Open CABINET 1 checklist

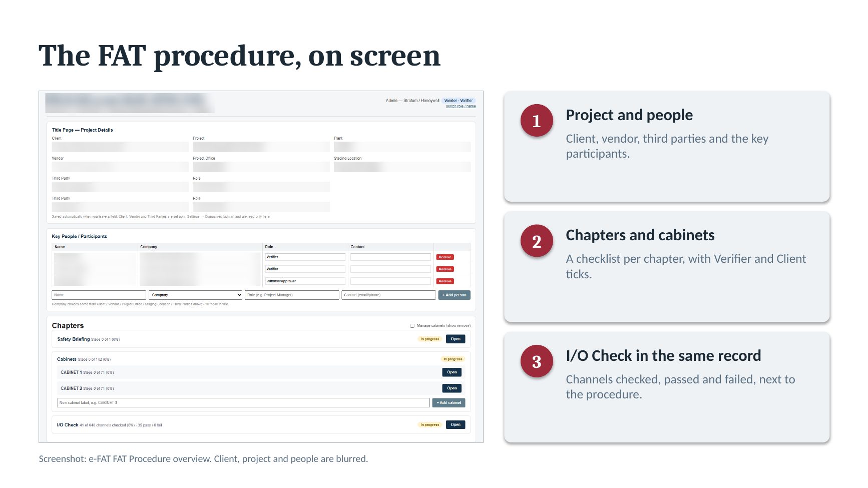click(452, 372)
